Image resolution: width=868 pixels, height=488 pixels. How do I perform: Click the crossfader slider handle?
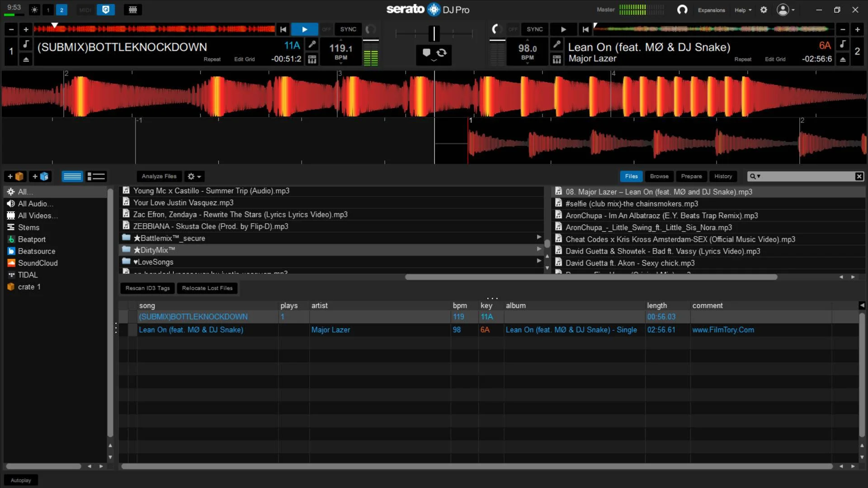point(434,33)
